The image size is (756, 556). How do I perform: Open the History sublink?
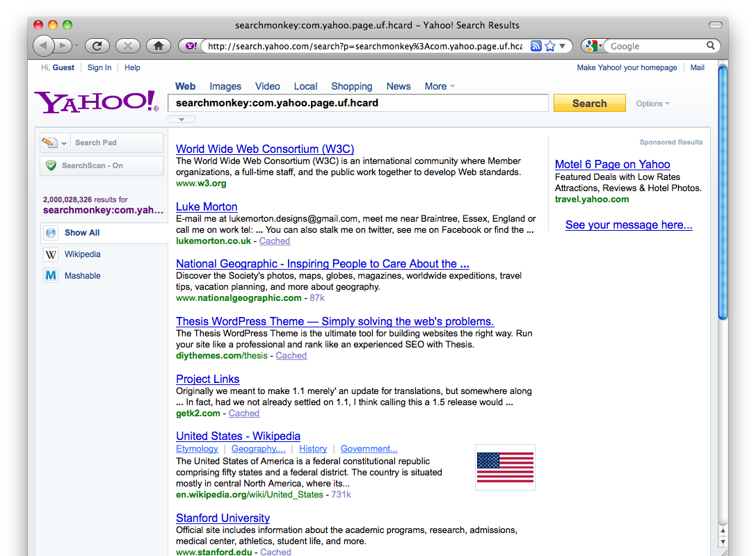[312, 448]
